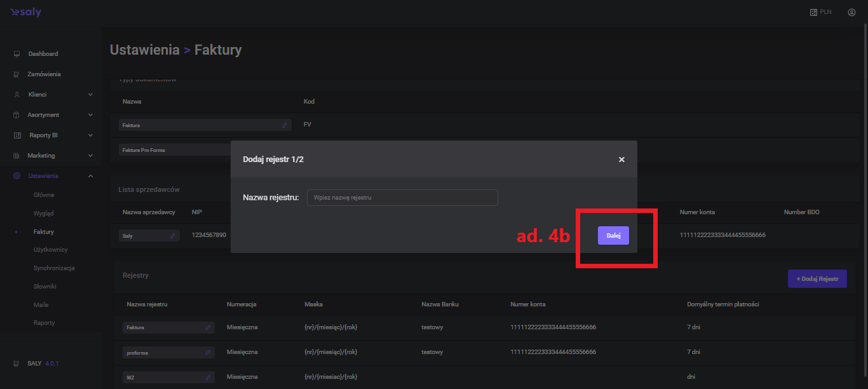
Task: Click the Zamówienia cart icon
Action: point(17,74)
